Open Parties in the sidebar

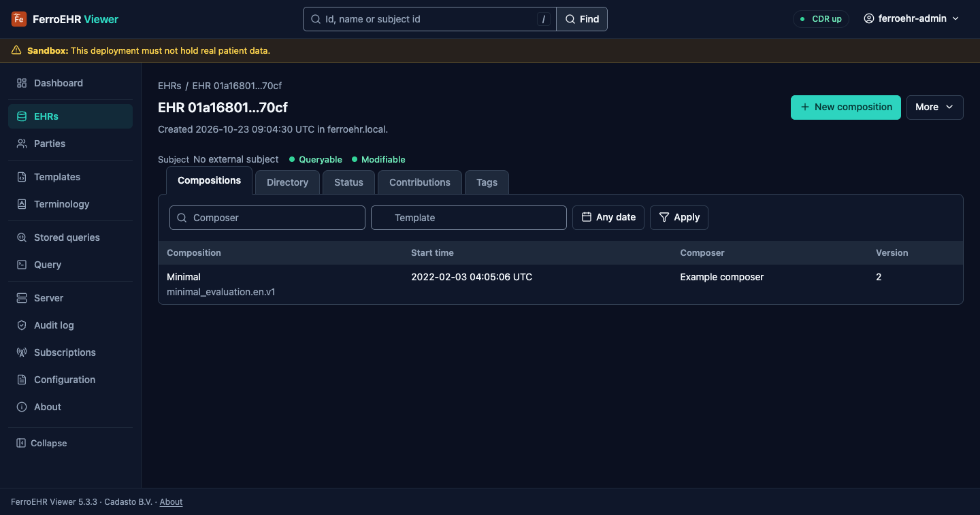click(70, 144)
